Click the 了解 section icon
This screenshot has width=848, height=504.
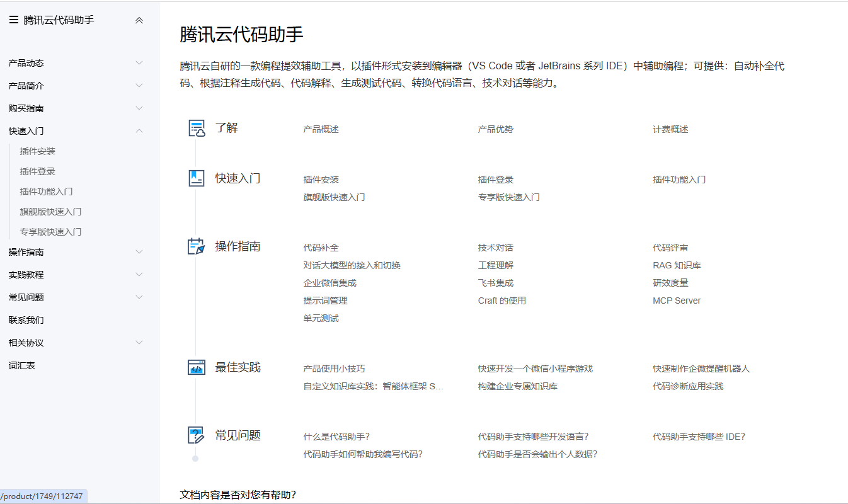pyautogui.click(x=197, y=129)
